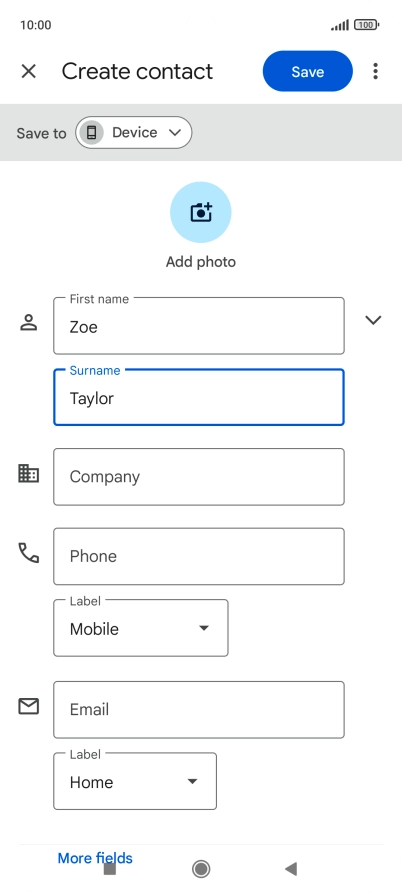This screenshot has width=402, height=893.
Task: Open the Home email label dropdown
Action: (135, 781)
